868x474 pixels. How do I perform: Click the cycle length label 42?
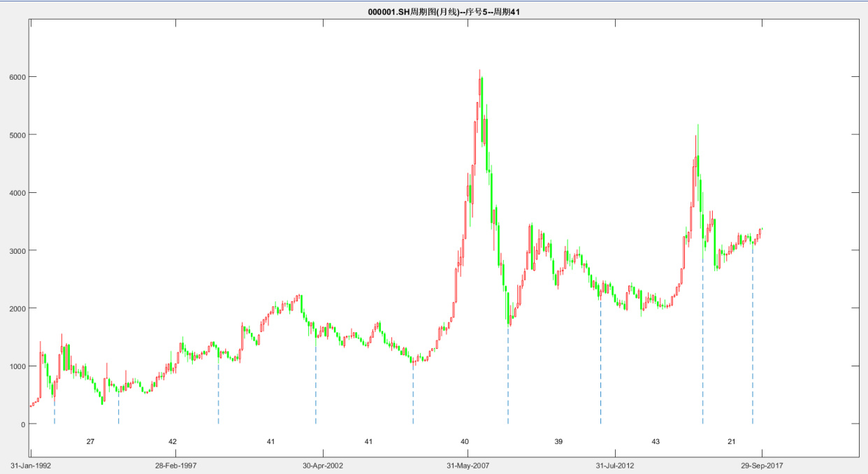click(x=173, y=442)
